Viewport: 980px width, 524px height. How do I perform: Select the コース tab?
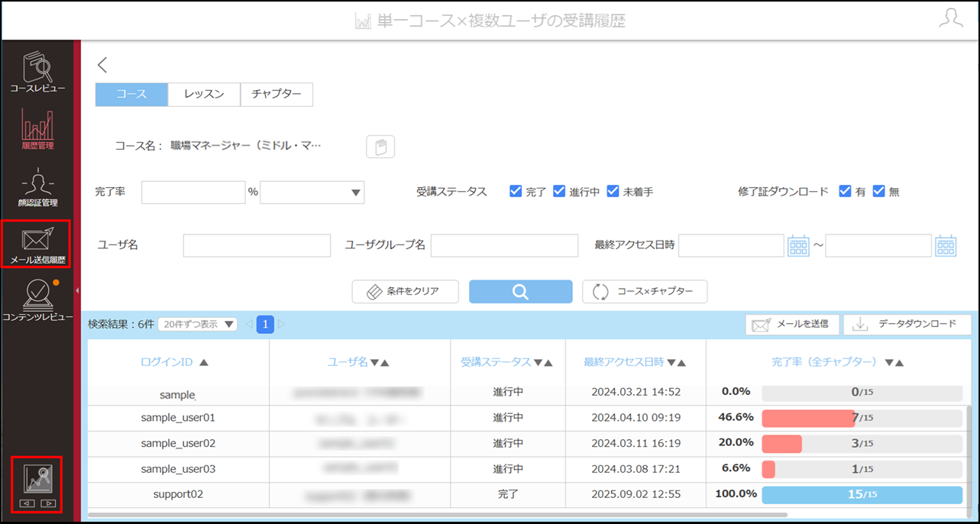[131, 95]
